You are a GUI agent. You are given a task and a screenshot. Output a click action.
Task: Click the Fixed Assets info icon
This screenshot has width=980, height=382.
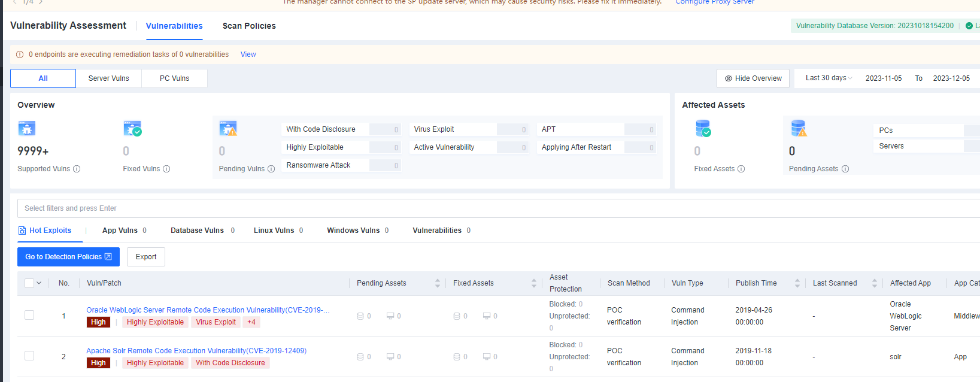[x=741, y=169]
